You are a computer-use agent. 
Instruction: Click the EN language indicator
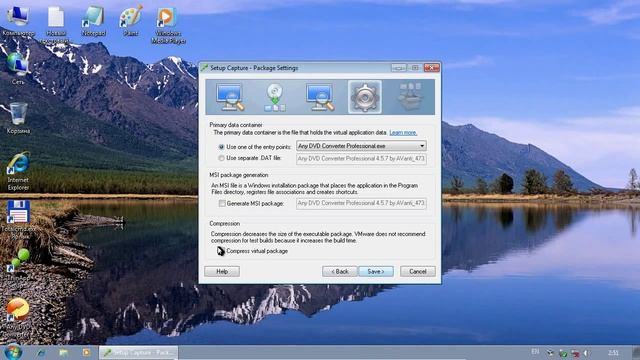pos(535,352)
